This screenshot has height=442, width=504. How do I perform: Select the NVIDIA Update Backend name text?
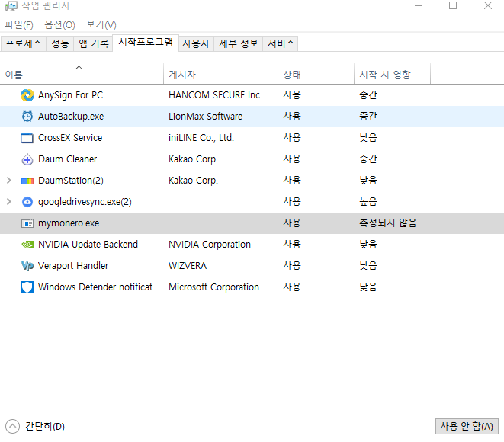[x=88, y=245]
